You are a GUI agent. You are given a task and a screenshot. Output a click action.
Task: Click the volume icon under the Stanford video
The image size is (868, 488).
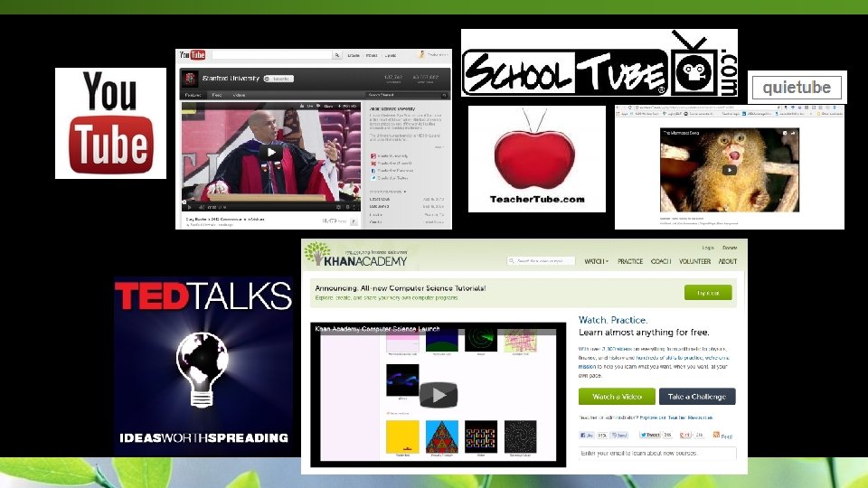200,208
